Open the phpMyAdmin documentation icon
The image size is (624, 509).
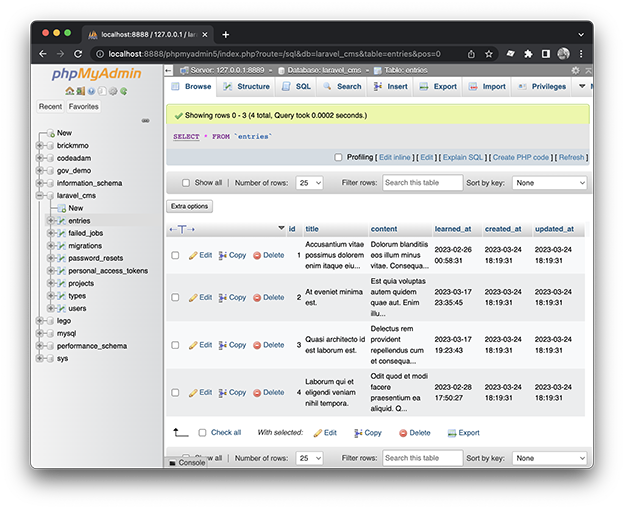click(x=92, y=91)
